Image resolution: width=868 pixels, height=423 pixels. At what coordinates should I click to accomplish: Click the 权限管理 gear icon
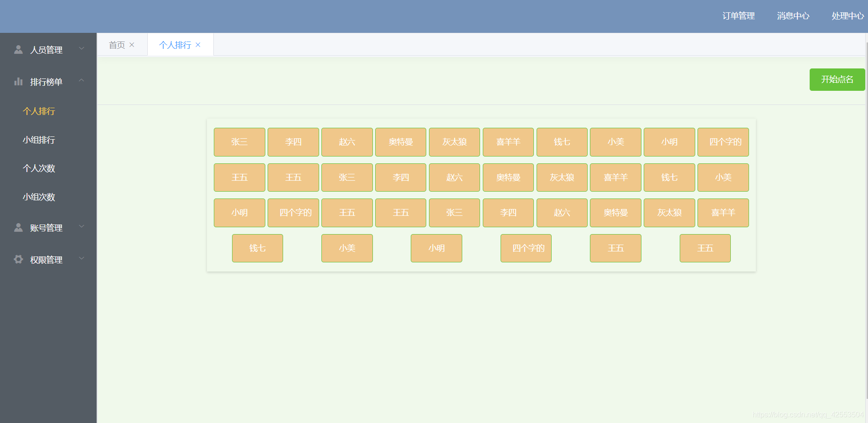pyautogui.click(x=18, y=259)
